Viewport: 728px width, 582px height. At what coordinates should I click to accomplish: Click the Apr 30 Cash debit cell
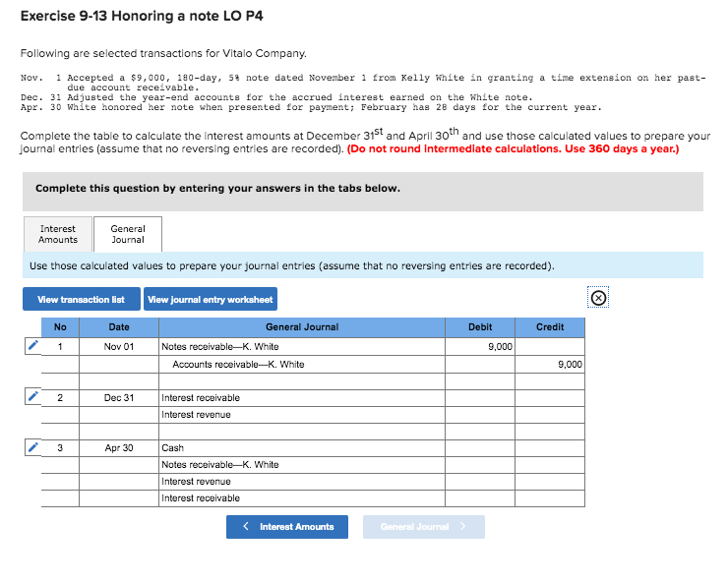(480, 448)
